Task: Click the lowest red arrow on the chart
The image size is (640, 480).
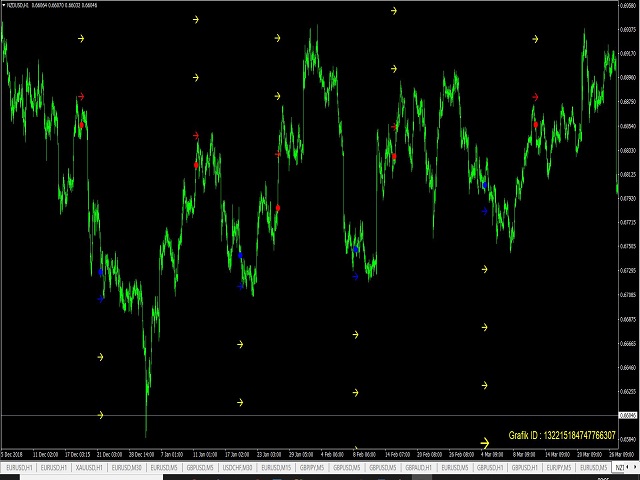Action: click(x=278, y=207)
